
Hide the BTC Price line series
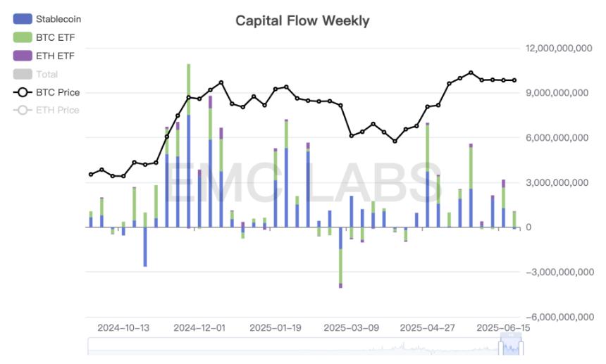point(47,92)
